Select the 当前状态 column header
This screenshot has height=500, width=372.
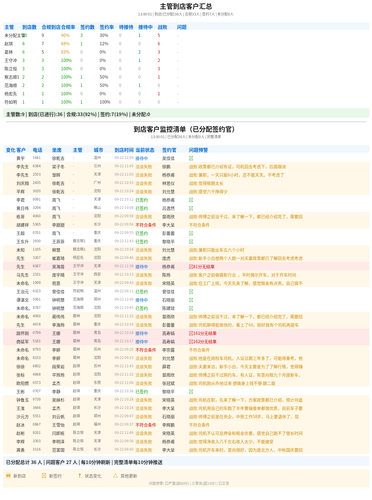tap(145, 150)
